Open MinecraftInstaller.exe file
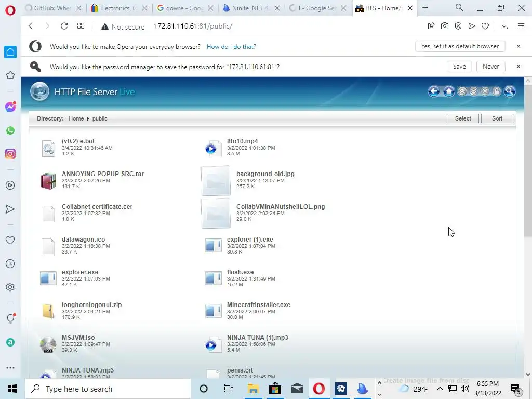Image resolution: width=532 pixels, height=399 pixels. pyautogui.click(x=259, y=304)
